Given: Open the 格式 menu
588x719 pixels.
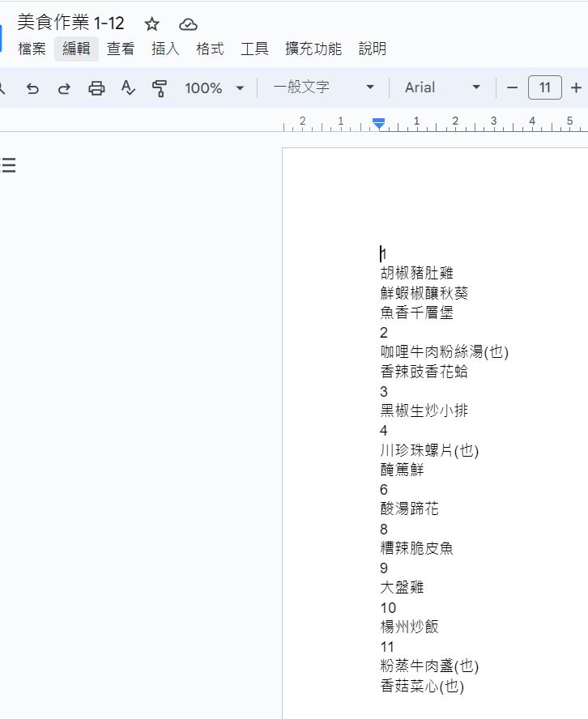Looking at the screenshot, I should 210,49.
